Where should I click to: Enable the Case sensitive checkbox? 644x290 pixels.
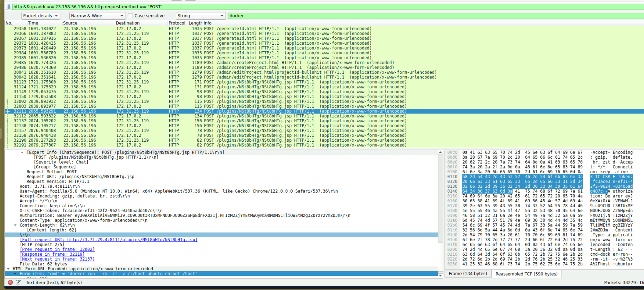click(130, 16)
